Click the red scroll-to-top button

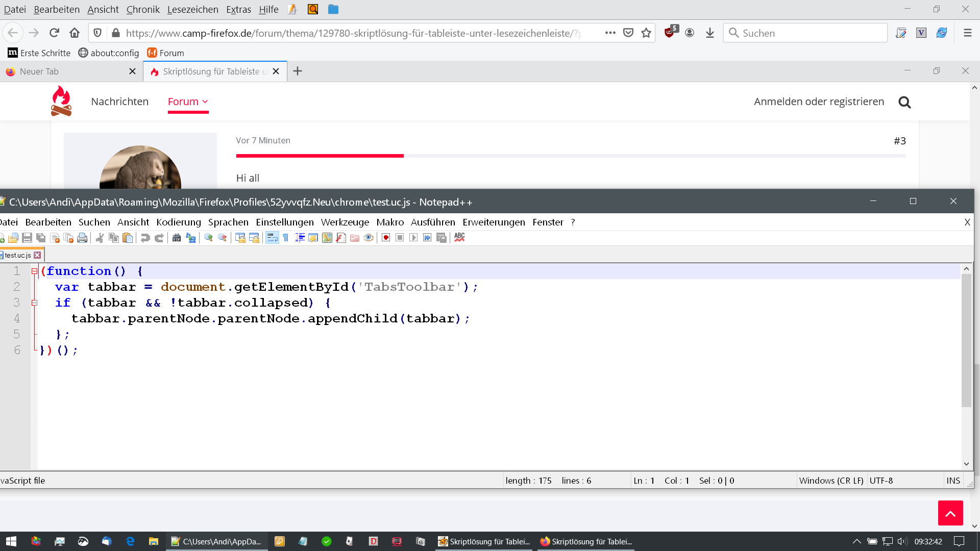point(950,513)
